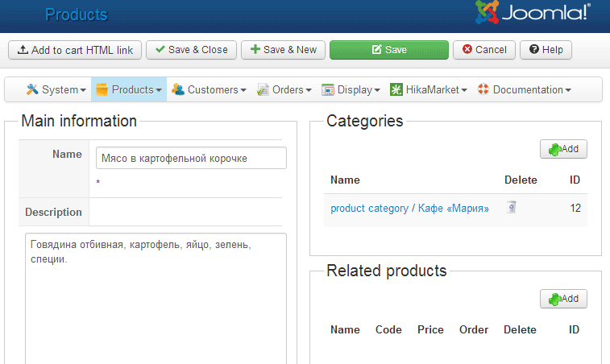Expand the Customers dropdown arrow
610x364 pixels.
pos(243,90)
